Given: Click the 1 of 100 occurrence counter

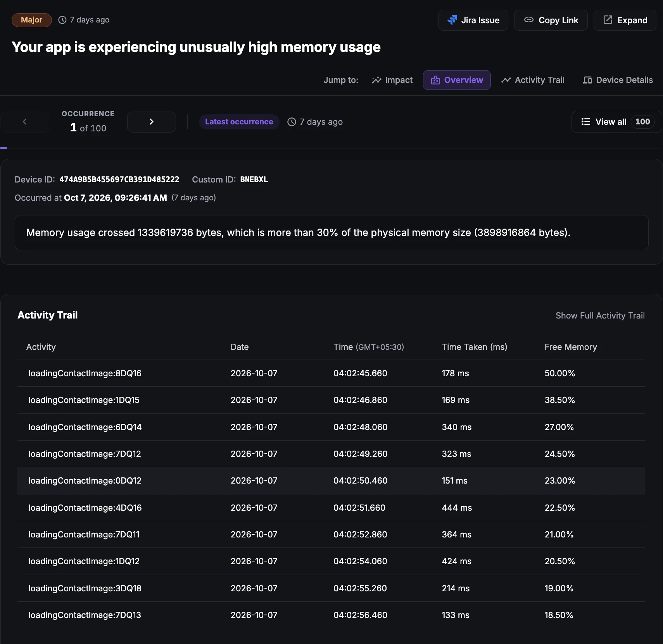Looking at the screenshot, I should pos(88,128).
